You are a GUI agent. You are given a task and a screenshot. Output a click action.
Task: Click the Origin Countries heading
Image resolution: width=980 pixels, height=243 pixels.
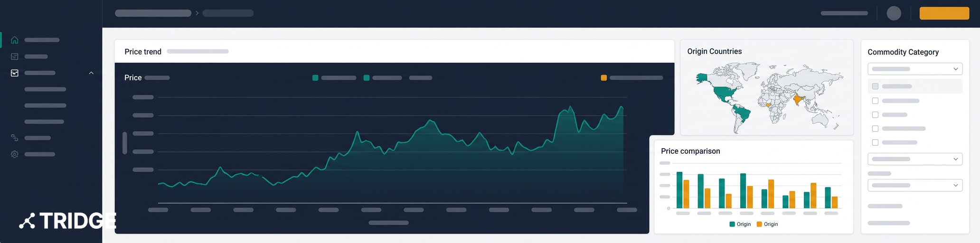[x=715, y=51]
